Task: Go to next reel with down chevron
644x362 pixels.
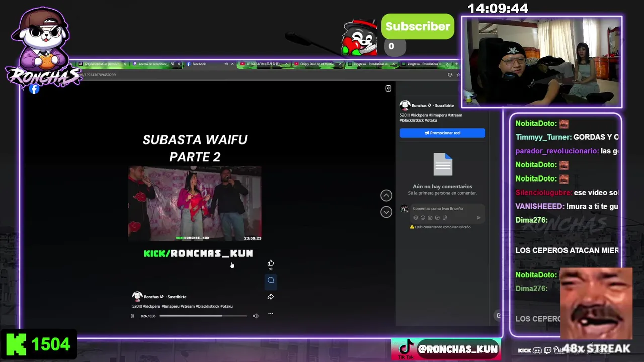Action: (x=386, y=212)
